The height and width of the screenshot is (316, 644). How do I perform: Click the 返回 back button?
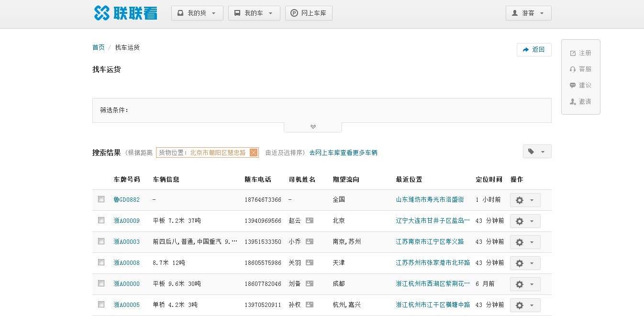pos(534,50)
